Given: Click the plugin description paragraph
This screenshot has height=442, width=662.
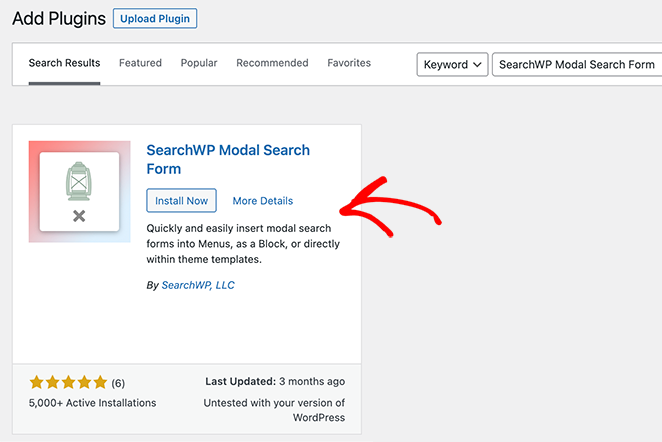Looking at the screenshot, I should 243,244.
